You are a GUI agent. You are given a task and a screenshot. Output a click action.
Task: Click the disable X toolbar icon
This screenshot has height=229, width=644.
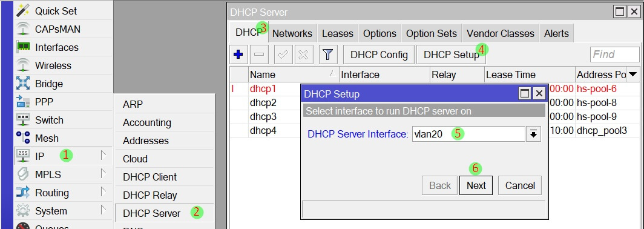tap(303, 55)
